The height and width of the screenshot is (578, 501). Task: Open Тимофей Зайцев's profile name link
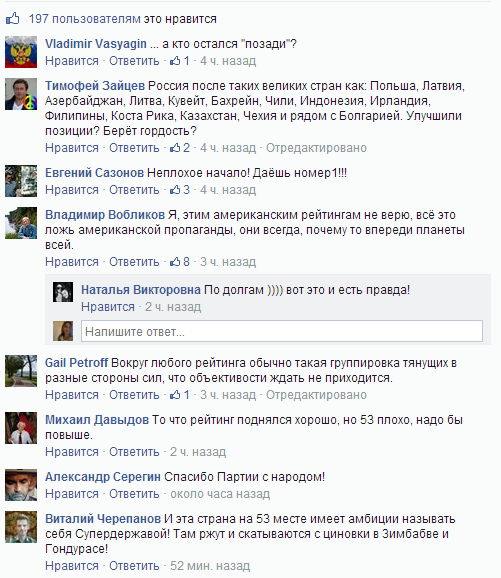click(95, 86)
